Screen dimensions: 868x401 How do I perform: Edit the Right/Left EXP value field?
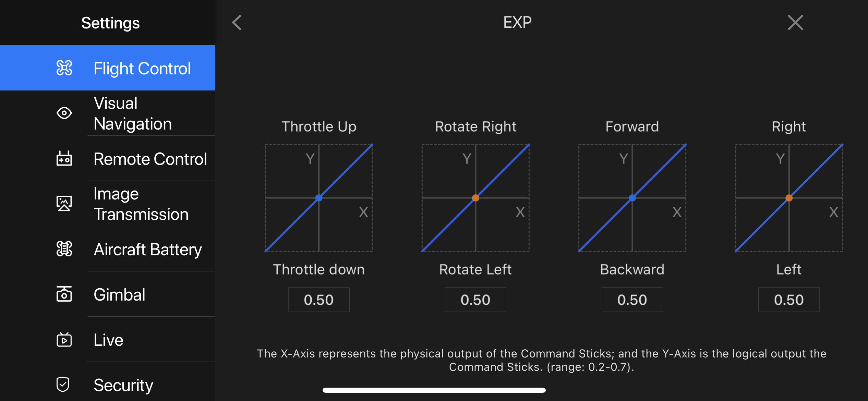pos(789,300)
